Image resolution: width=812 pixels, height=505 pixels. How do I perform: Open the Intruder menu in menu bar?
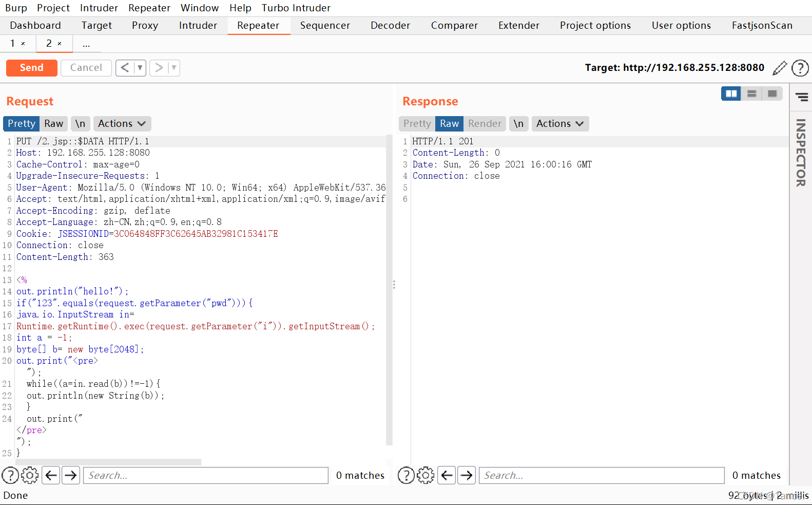coord(99,8)
